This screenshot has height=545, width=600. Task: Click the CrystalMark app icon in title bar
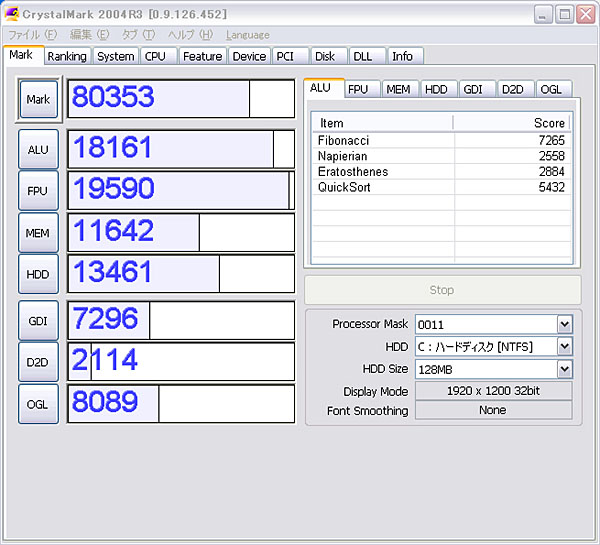(x=11, y=14)
